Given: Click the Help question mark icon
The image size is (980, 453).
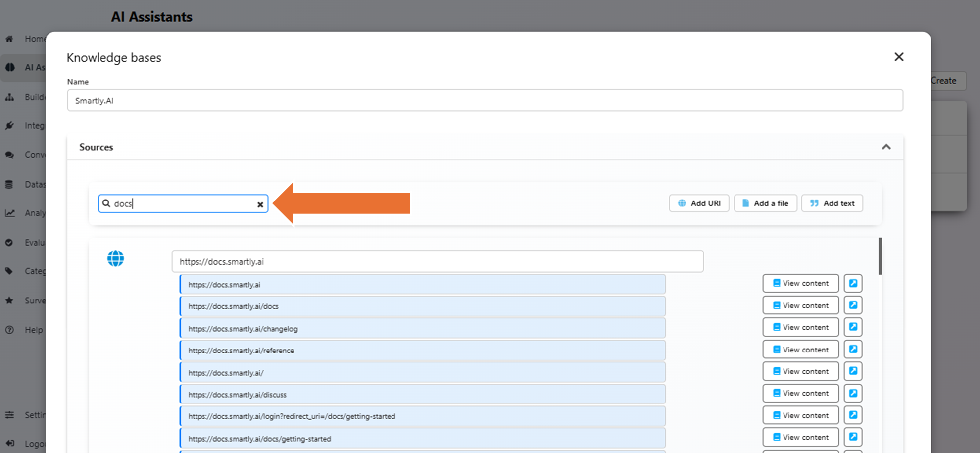Looking at the screenshot, I should [x=9, y=330].
